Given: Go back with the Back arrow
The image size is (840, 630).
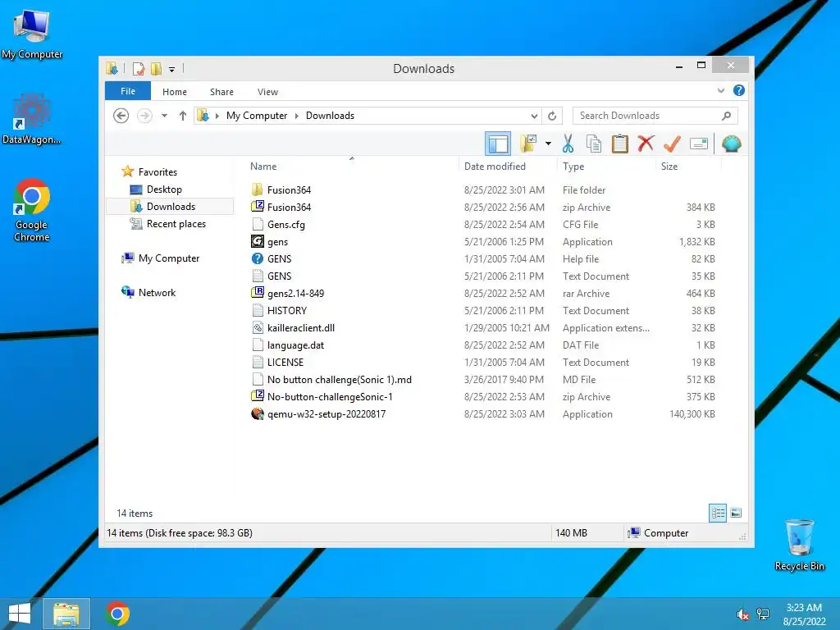Looking at the screenshot, I should (x=121, y=116).
